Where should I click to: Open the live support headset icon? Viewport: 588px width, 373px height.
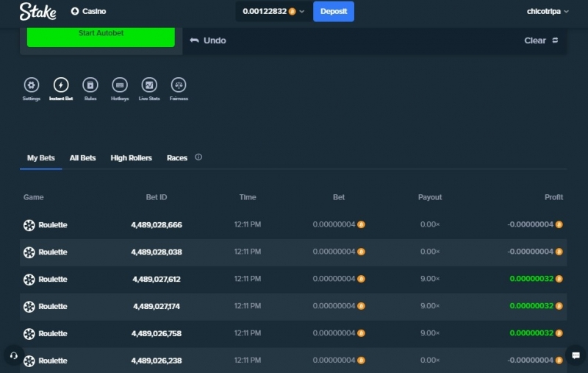(x=14, y=355)
